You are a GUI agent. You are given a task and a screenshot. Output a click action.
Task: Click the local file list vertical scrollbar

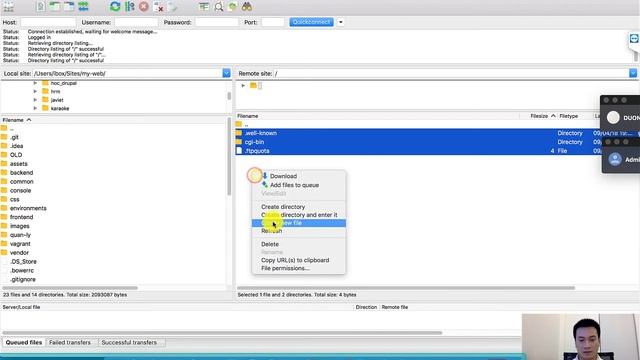(229, 156)
